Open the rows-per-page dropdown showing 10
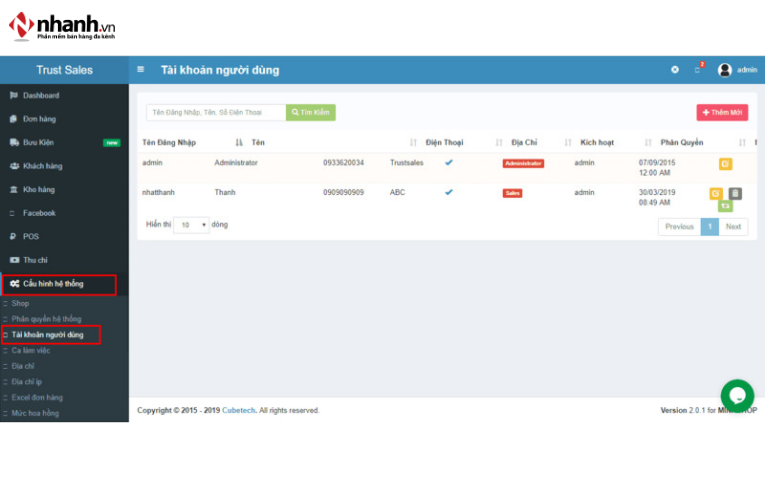This screenshot has width=765, height=478. [x=190, y=225]
